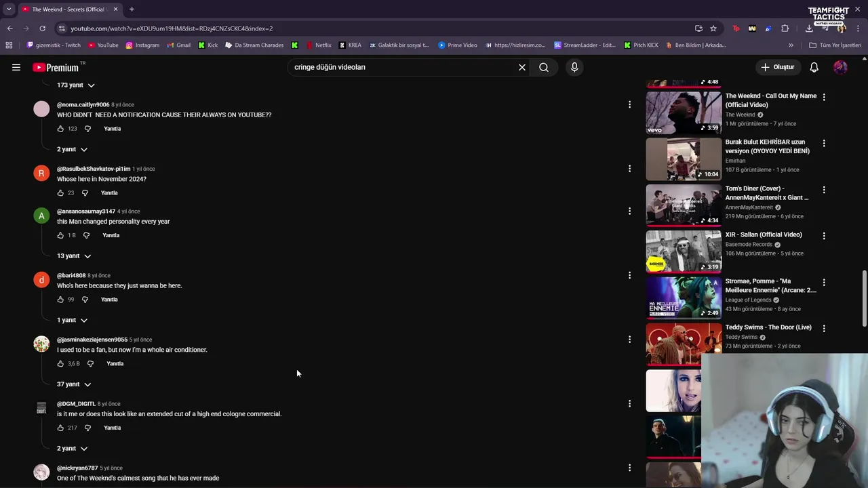Expand the 37 yanıt replies
Image resolution: width=868 pixels, height=488 pixels.
coord(74,384)
